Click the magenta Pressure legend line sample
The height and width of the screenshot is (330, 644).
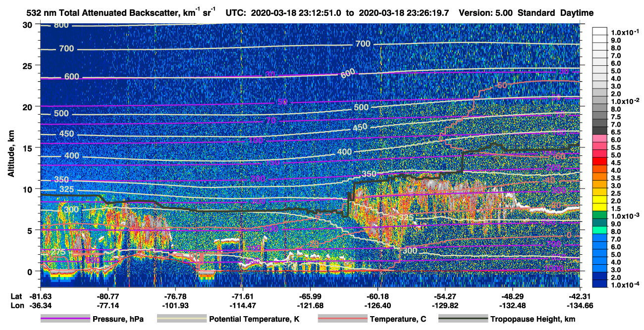pyautogui.click(x=65, y=319)
